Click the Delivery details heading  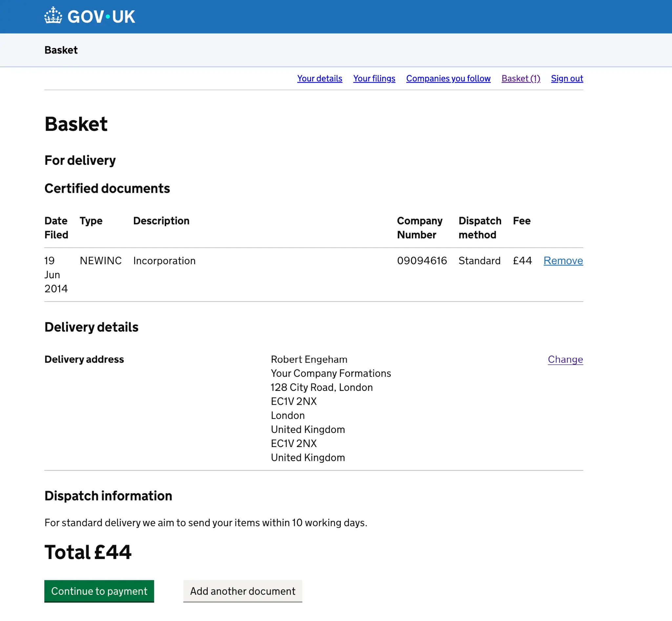[x=92, y=327]
